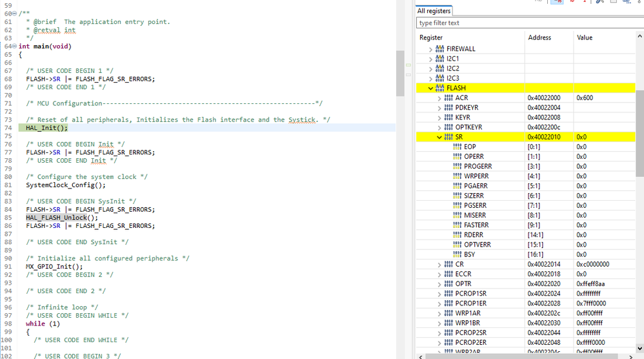The image size is (644, 359).
Task: Expand the PDKEYR register
Action: [439, 108]
